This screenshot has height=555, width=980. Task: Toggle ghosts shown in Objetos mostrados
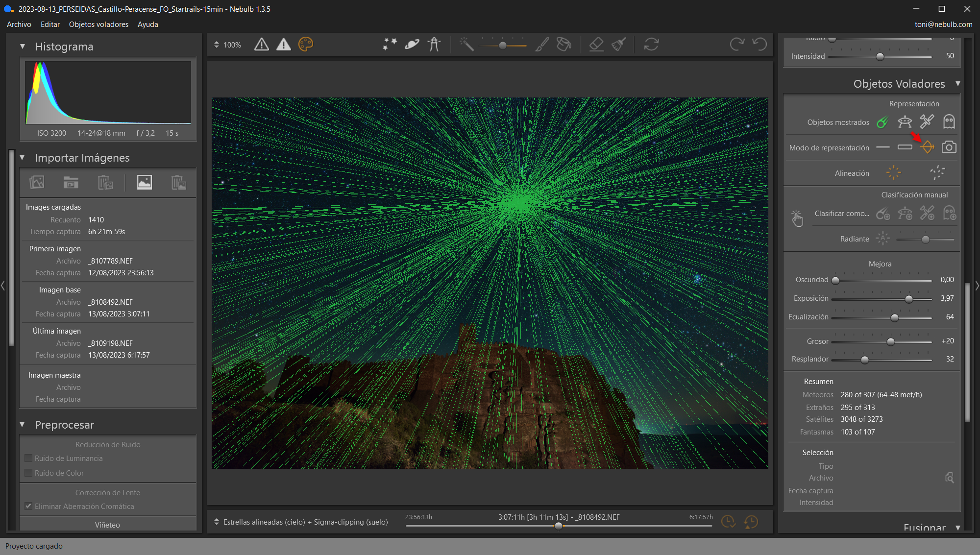(x=949, y=122)
